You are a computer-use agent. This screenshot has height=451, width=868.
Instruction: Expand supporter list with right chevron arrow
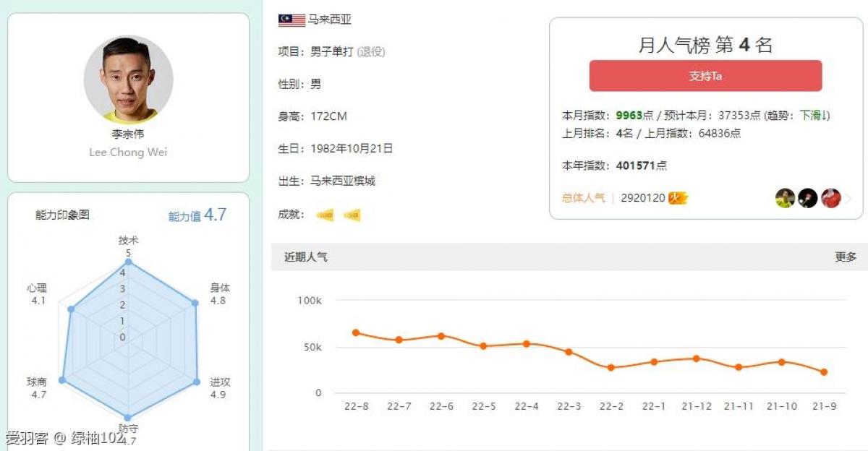848,198
